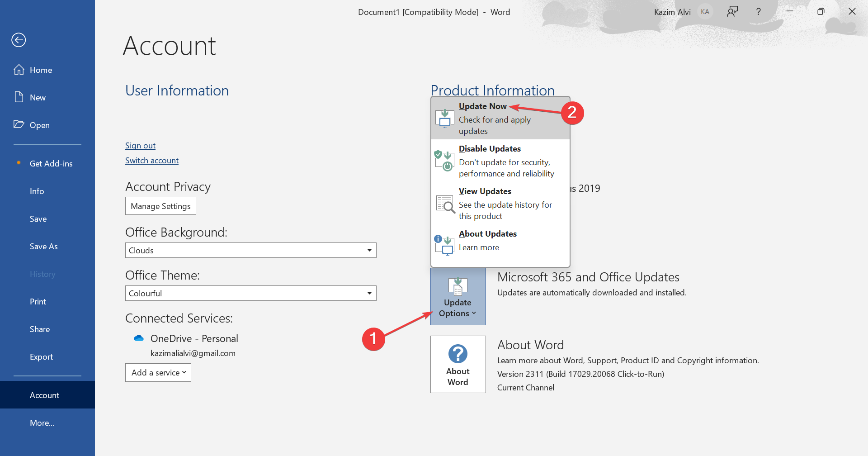Open the Share sidebar page
Image resolution: width=868 pixels, height=456 pixels.
pos(47,329)
